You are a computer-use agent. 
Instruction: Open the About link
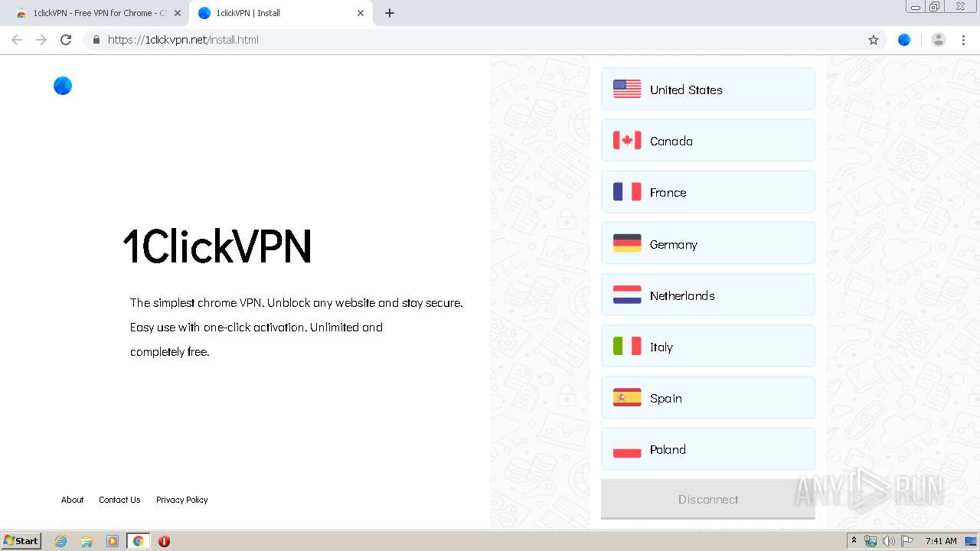[x=73, y=500]
